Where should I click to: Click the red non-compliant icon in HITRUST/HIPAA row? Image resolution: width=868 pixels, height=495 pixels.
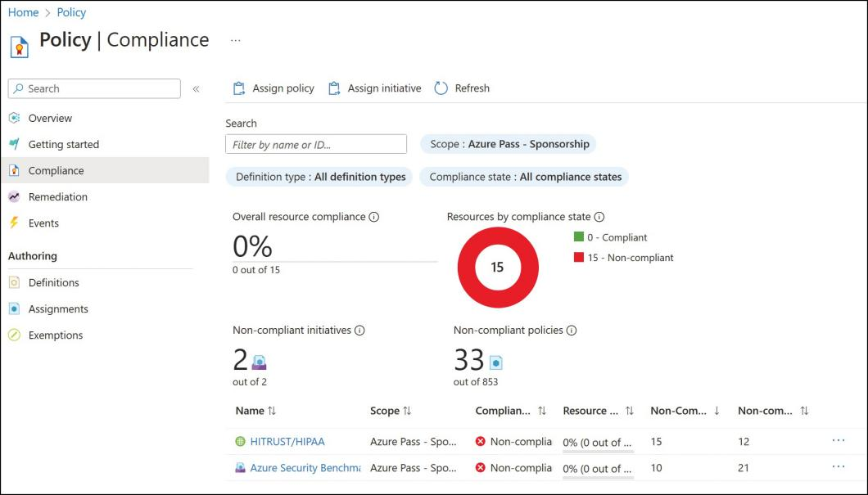[x=481, y=441]
